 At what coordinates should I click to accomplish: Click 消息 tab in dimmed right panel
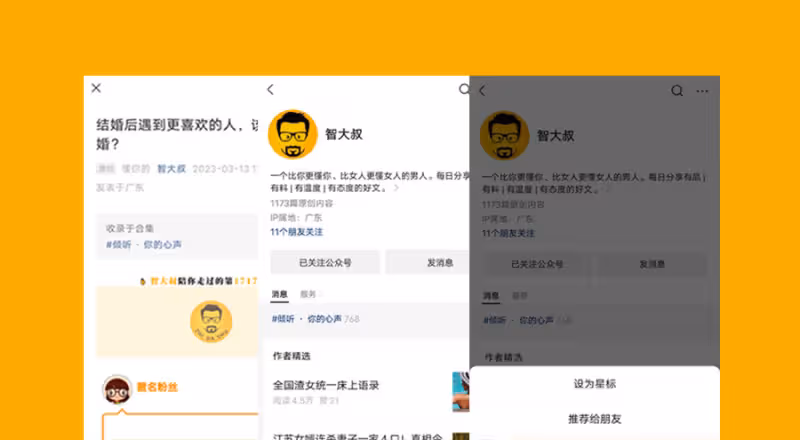click(x=491, y=296)
